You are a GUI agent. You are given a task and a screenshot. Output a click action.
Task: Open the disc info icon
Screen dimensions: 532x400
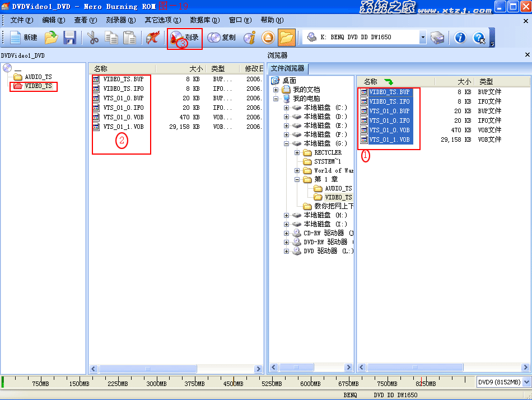click(250, 38)
